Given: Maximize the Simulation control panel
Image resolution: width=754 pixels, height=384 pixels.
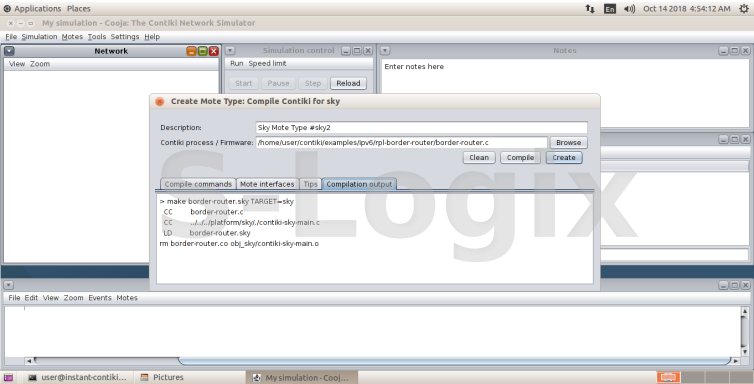Looking at the screenshot, I should pyautogui.click(x=357, y=50).
